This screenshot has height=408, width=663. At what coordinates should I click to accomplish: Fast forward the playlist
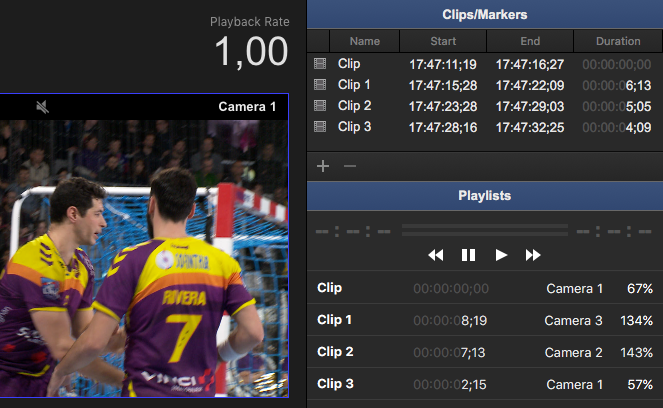click(x=533, y=255)
